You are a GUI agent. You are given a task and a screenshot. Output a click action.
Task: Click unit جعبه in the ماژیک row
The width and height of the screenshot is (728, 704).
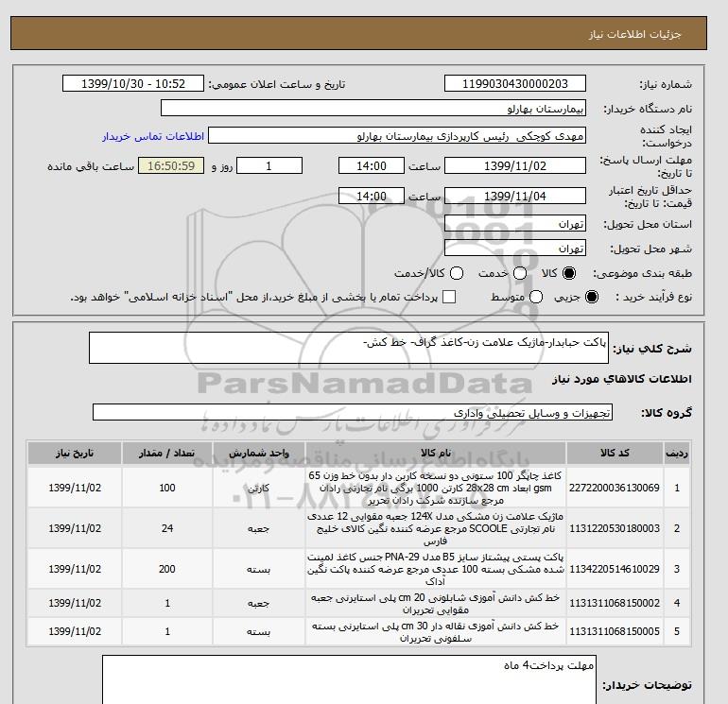pyautogui.click(x=259, y=528)
